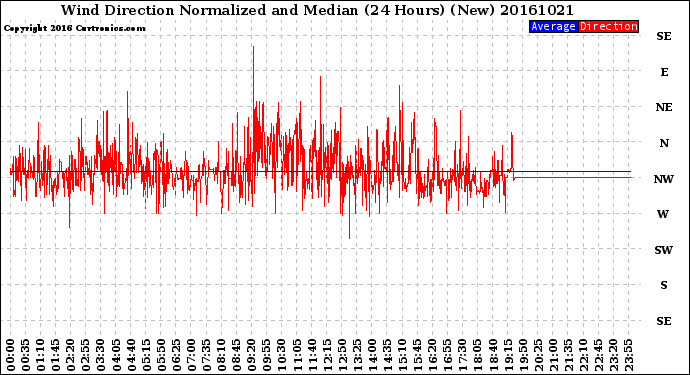Viewport: 690px width, 375px height.
Task: Click the E axis label
Action: [664, 72]
